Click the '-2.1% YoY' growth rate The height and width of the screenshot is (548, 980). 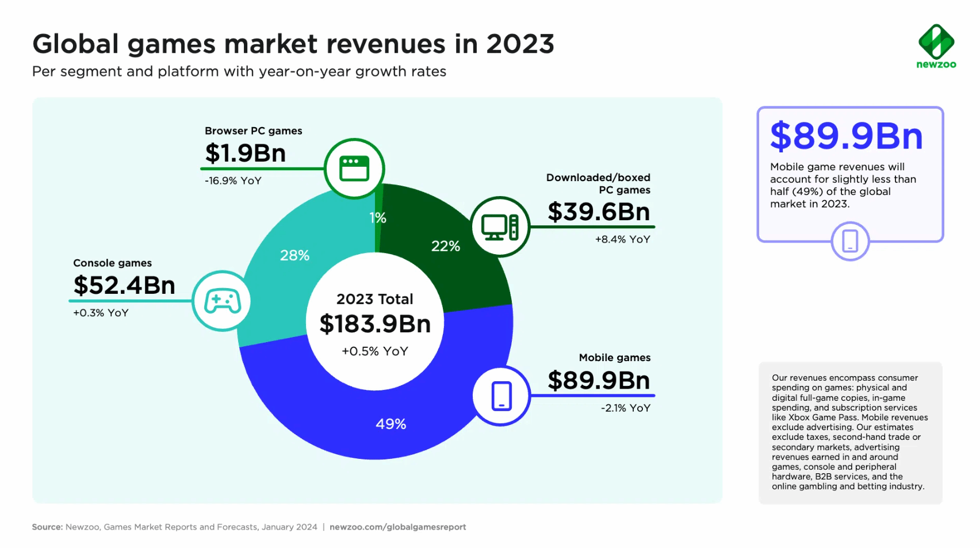pyautogui.click(x=626, y=408)
